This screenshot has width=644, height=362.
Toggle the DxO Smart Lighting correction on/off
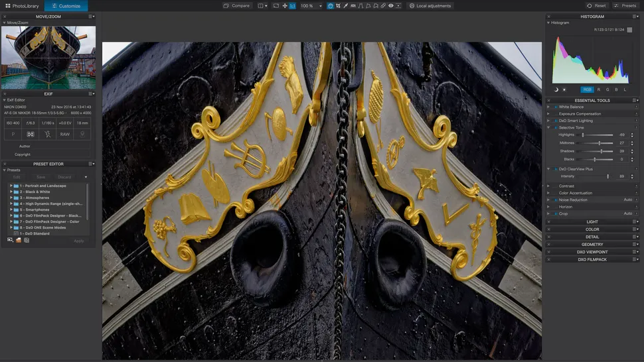point(555,121)
